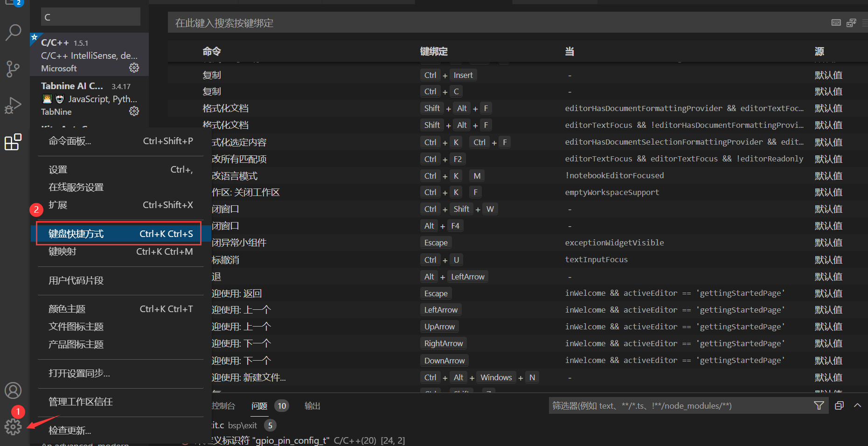This screenshot has height=446, width=868.
Task: Select the 复制 row with Ctrl+C
Action: click(x=518, y=91)
